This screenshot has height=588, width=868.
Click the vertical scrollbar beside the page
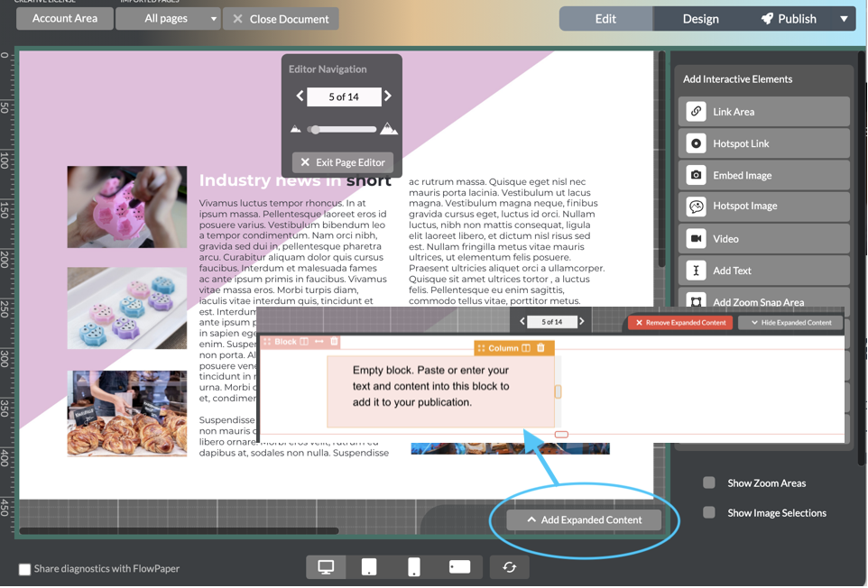tap(661, 160)
